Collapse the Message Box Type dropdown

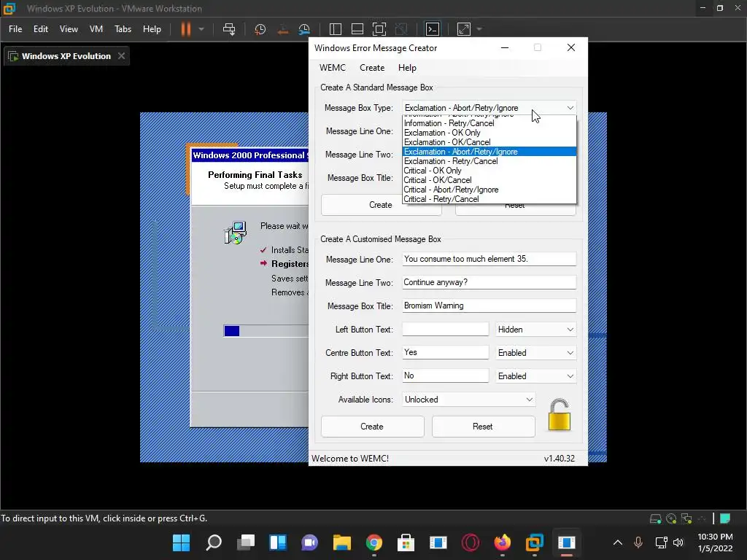pos(570,108)
